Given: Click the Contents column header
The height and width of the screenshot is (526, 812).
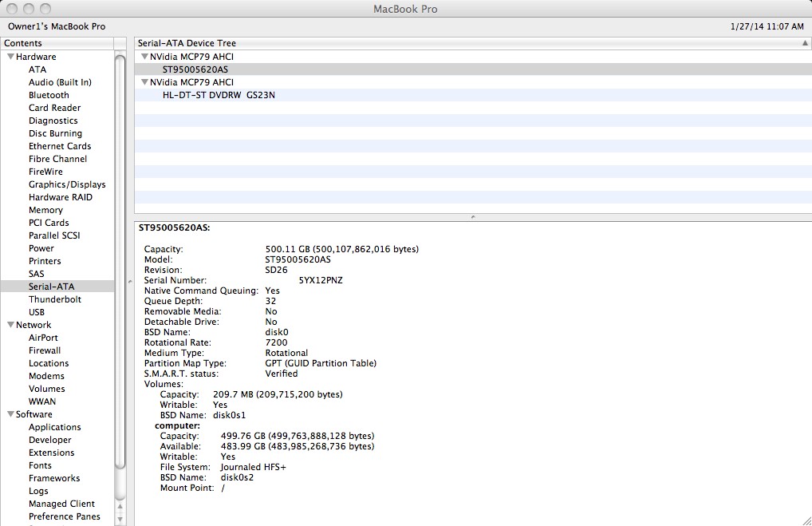Looking at the screenshot, I should pyautogui.click(x=57, y=43).
